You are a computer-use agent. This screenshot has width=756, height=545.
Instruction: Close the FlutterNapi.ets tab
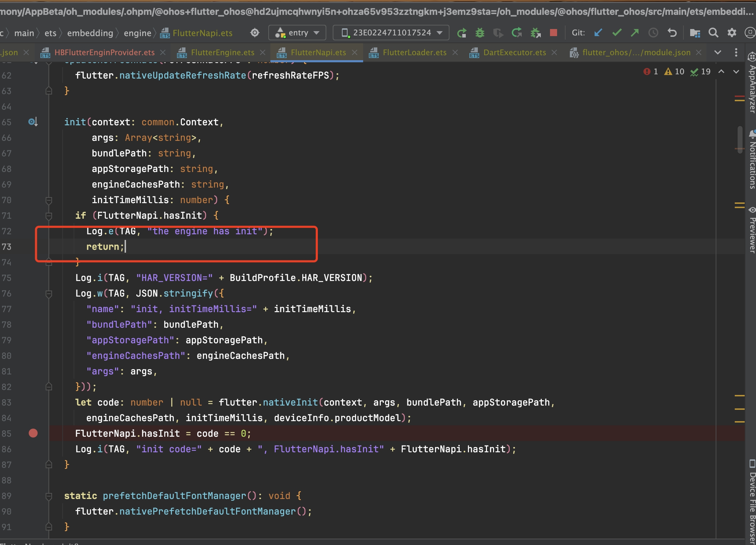(x=355, y=52)
